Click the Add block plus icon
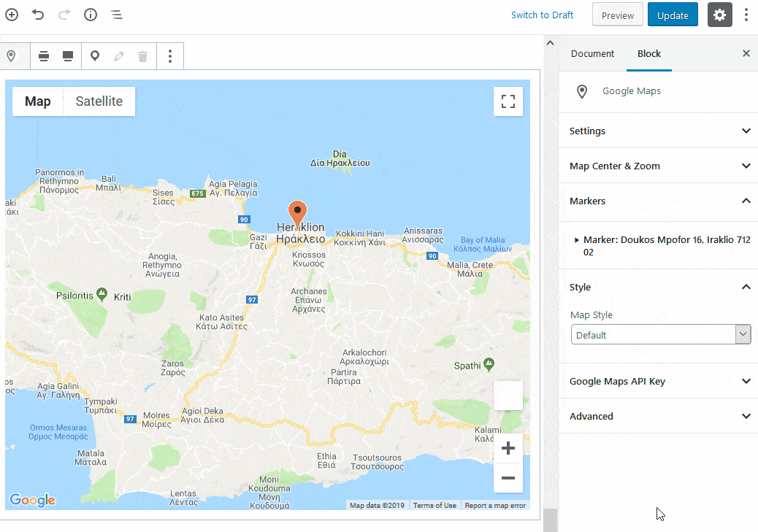This screenshot has height=532, width=758. pos(12,15)
